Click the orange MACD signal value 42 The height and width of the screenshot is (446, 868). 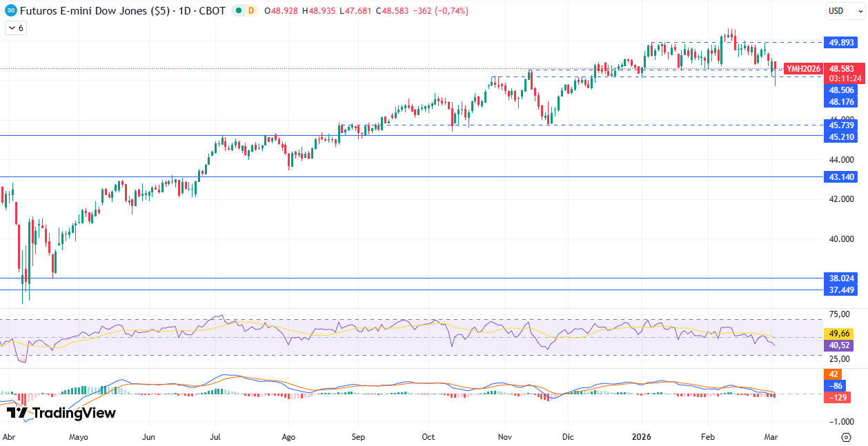pos(834,374)
